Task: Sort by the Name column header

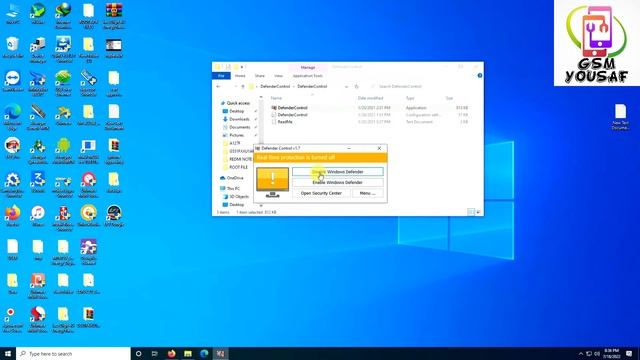Action: coord(276,98)
